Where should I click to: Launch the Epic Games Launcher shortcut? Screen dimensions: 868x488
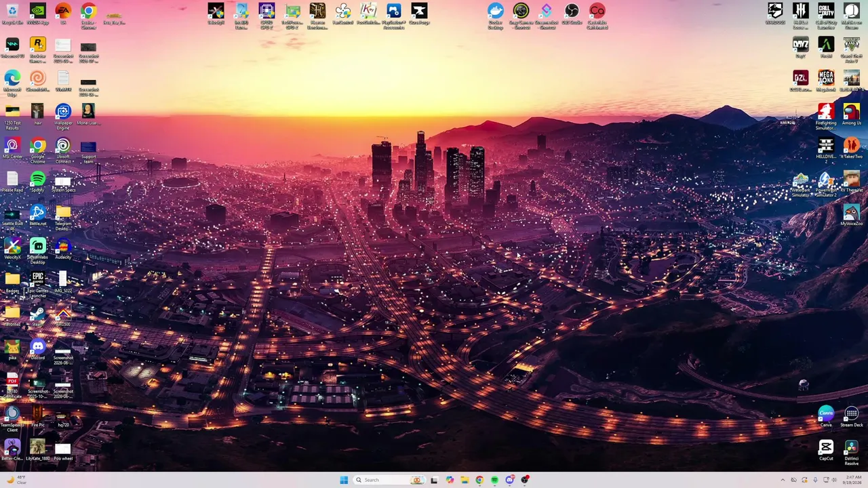pos(37,285)
